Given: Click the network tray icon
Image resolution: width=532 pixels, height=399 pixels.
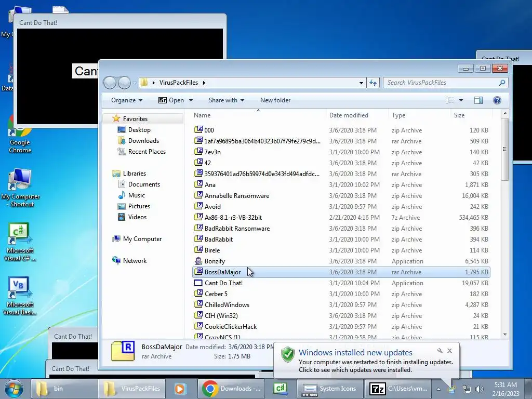Looking at the screenshot, I should 467,389.
